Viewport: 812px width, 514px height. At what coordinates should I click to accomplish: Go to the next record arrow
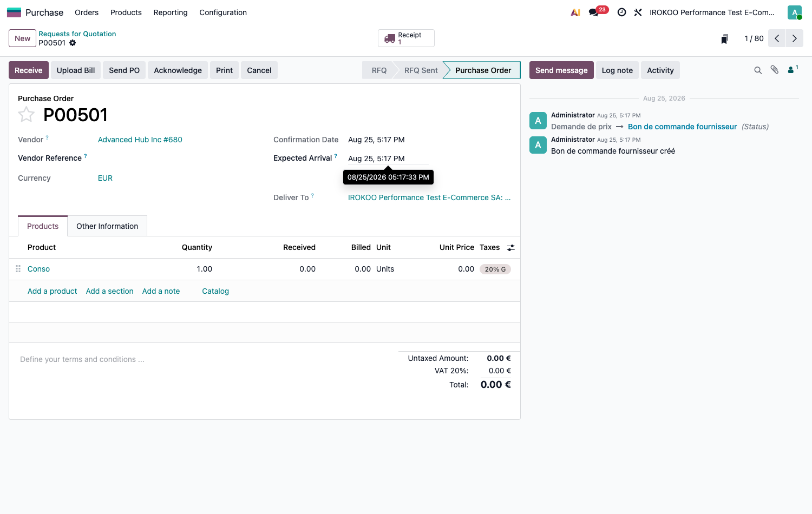click(x=795, y=38)
